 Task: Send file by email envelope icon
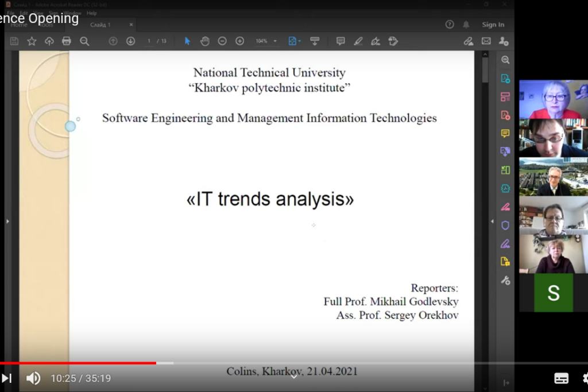coord(486,41)
